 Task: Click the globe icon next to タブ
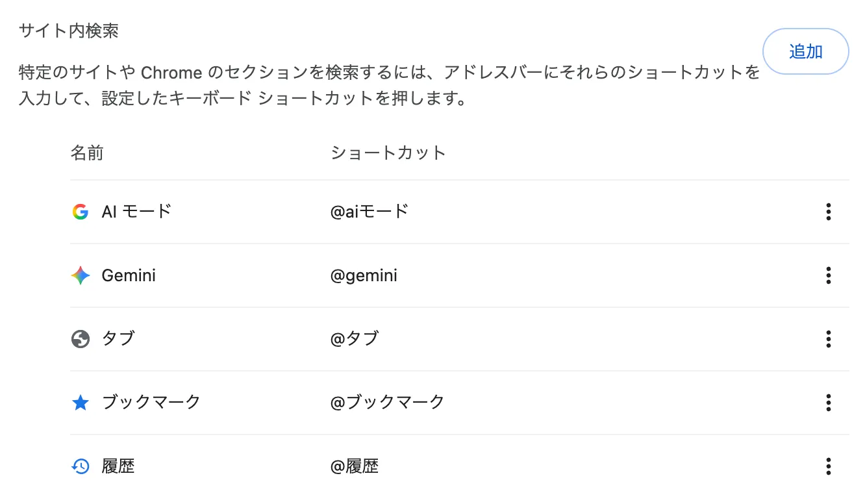[x=80, y=338]
